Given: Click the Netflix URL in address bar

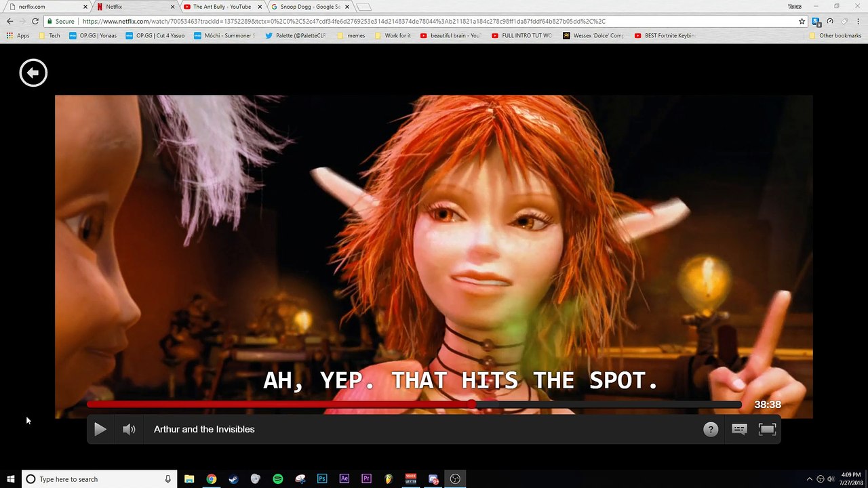Looking at the screenshot, I should [x=344, y=21].
